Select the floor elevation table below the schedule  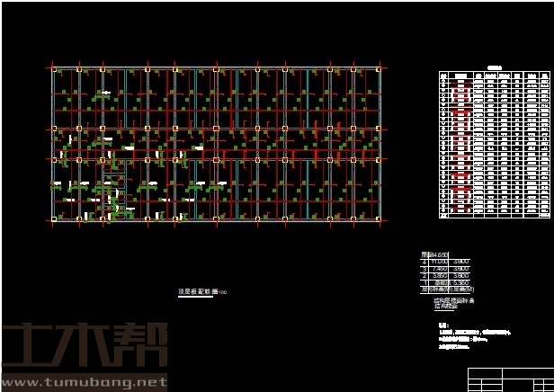tap(446, 273)
